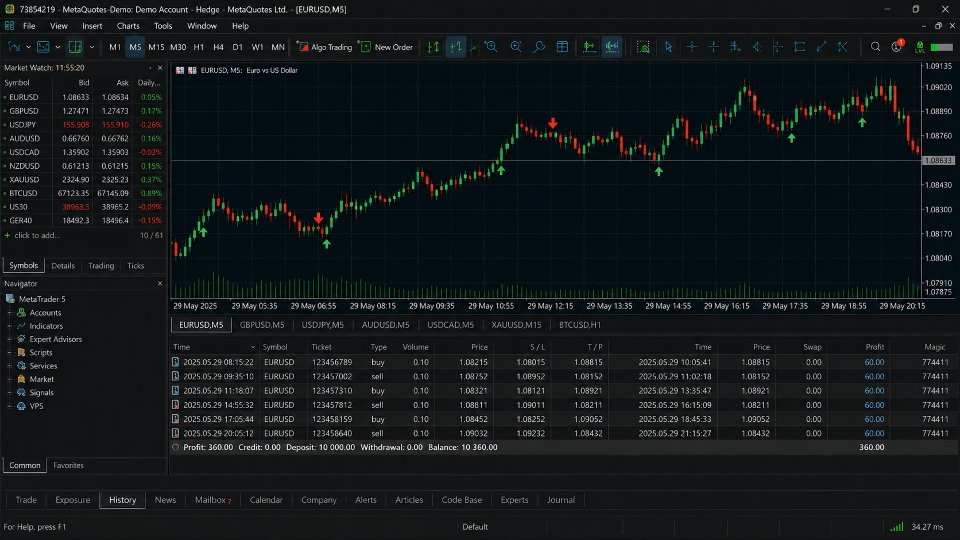Switch to the Ticks tab in Market Watch
Image resolution: width=960 pixels, height=540 pixels.
pyautogui.click(x=135, y=266)
